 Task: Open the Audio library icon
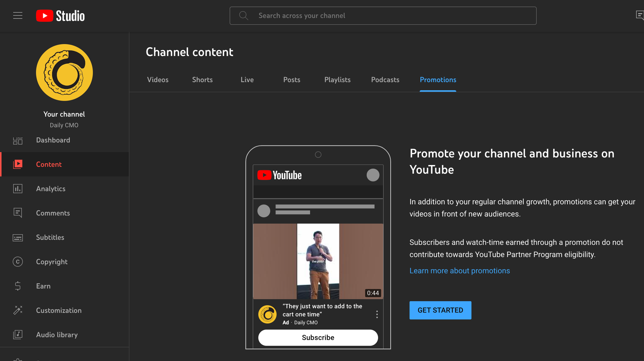(x=18, y=335)
